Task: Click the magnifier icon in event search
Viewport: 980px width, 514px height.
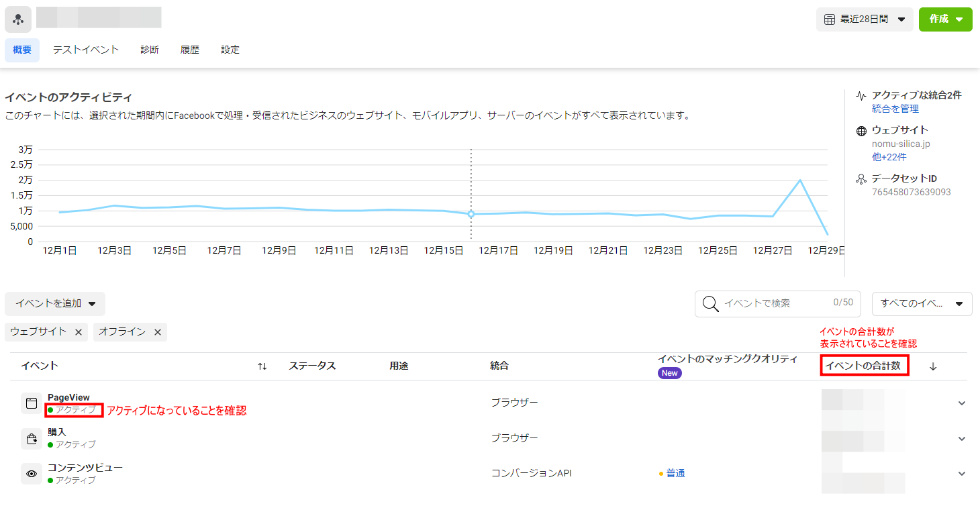Action: 710,303
